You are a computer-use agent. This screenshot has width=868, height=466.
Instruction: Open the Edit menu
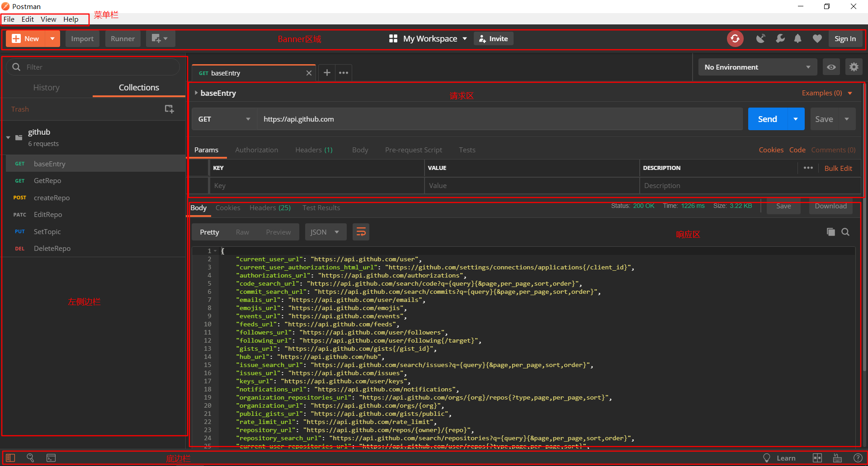pos(28,19)
